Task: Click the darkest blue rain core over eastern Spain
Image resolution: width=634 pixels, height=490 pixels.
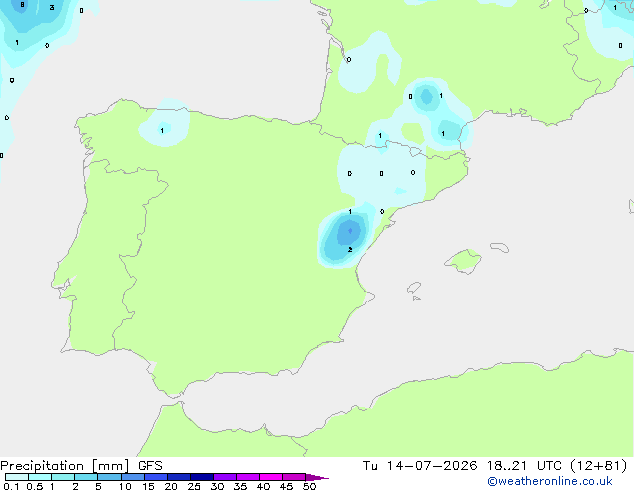Action: tap(350, 231)
